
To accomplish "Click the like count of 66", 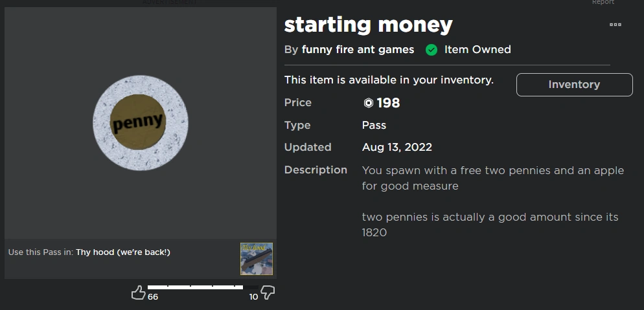I will (x=153, y=297).
